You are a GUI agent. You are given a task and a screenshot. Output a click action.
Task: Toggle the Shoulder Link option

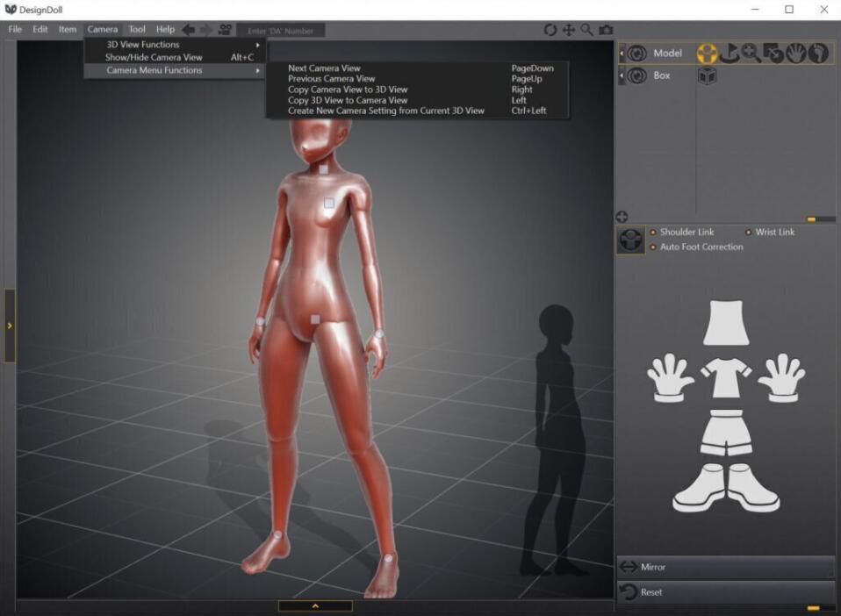(x=652, y=233)
